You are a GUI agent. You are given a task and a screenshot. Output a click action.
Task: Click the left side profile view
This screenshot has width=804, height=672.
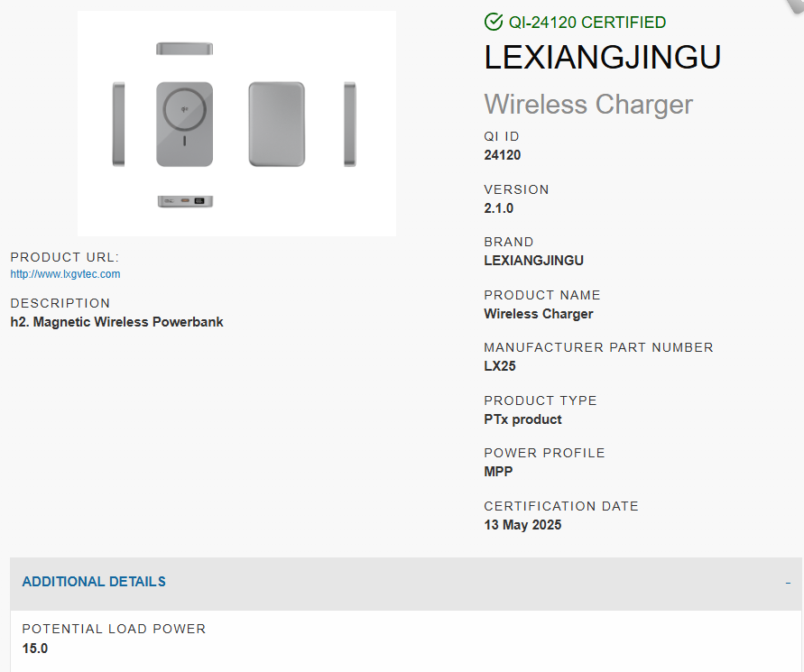[x=118, y=124]
